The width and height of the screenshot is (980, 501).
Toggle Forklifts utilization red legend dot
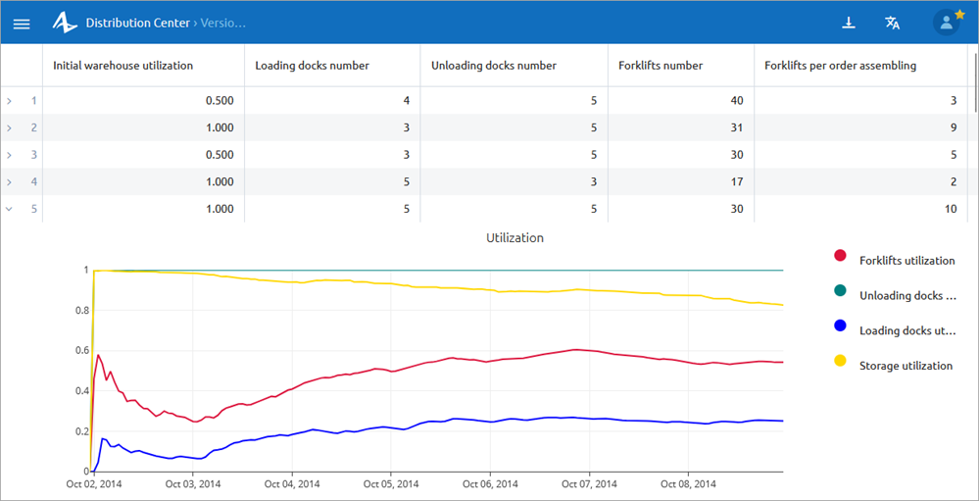click(840, 255)
